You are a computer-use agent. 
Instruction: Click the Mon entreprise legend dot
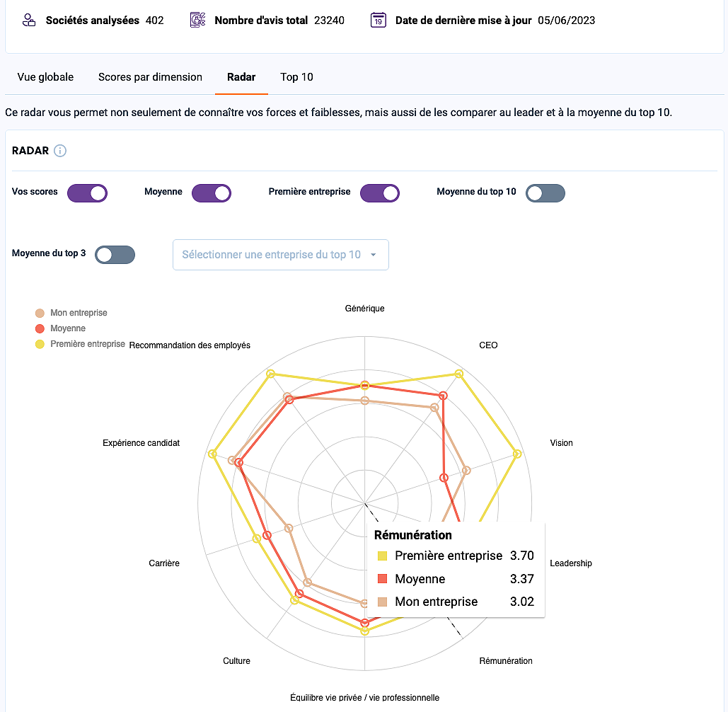click(40, 313)
